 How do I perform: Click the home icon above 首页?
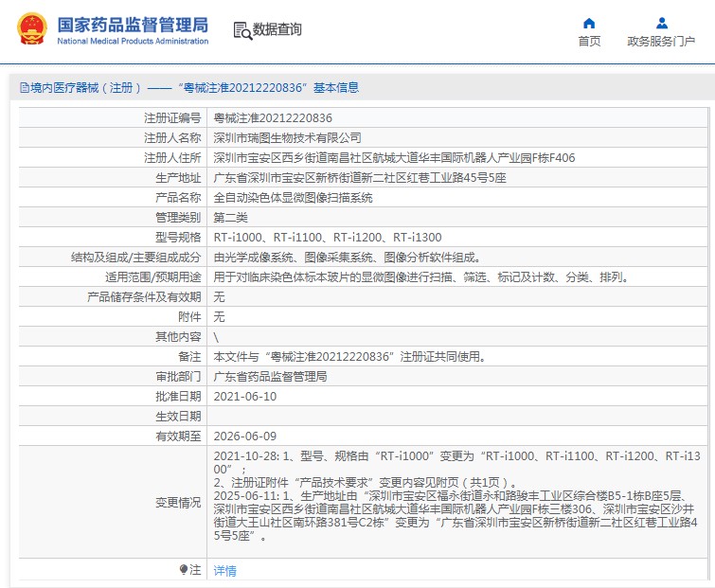click(x=589, y=24)
